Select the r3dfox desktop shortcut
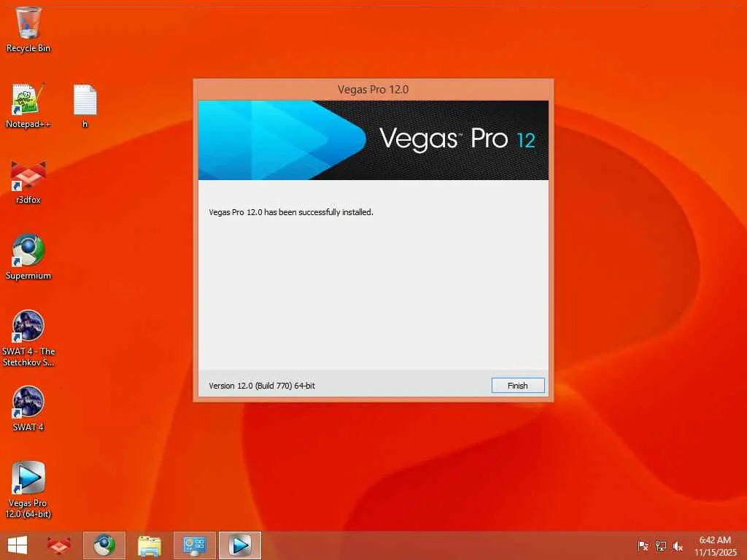The height and width of the screenshot is (560, 747). pyautogui.click(x=28, y=182)
